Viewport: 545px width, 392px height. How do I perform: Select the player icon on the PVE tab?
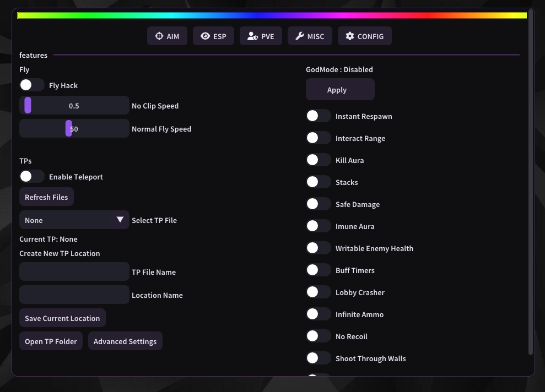pos(252,36)
